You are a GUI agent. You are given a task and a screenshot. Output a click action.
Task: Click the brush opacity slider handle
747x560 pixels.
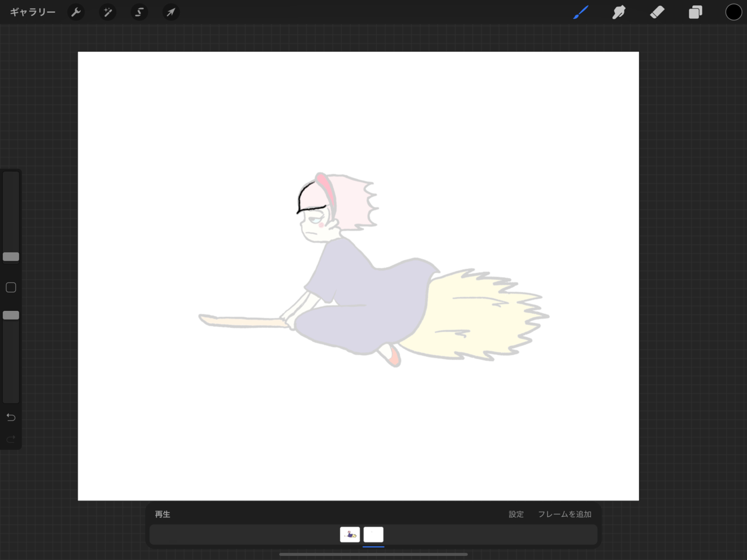11,315
